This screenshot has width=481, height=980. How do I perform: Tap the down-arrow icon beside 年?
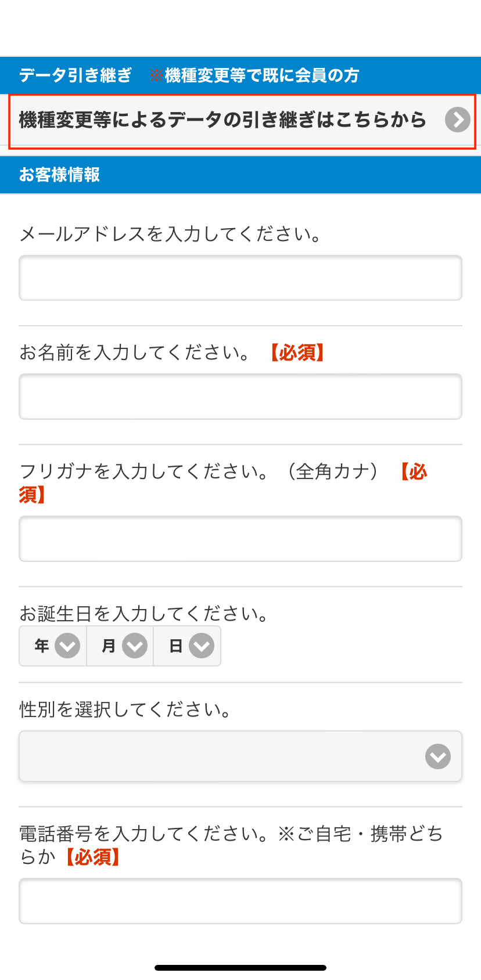67,646
